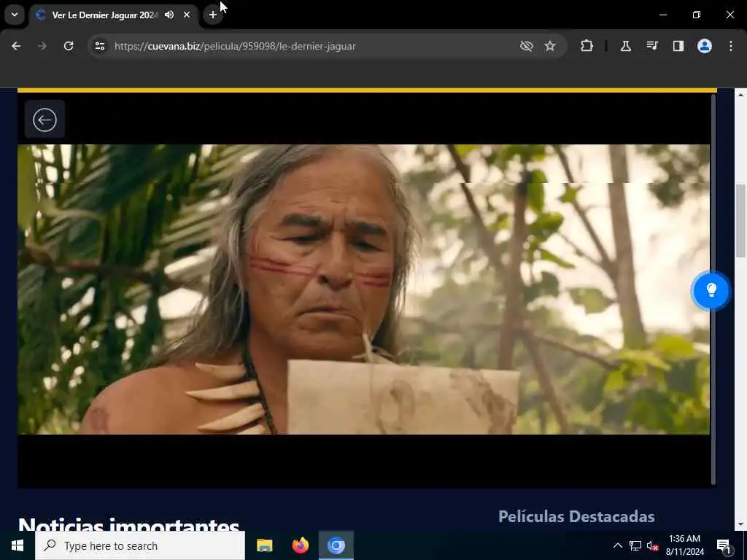Click the page vertical scrollbar thumb
This screenshot has height=560, width=747.
[740, 220]
